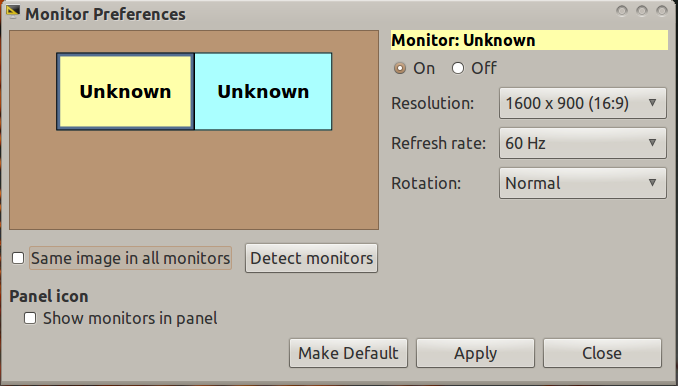Click the Monitor Preferences title text
Viewport: 678px width, 386px height.
[106, 14]
